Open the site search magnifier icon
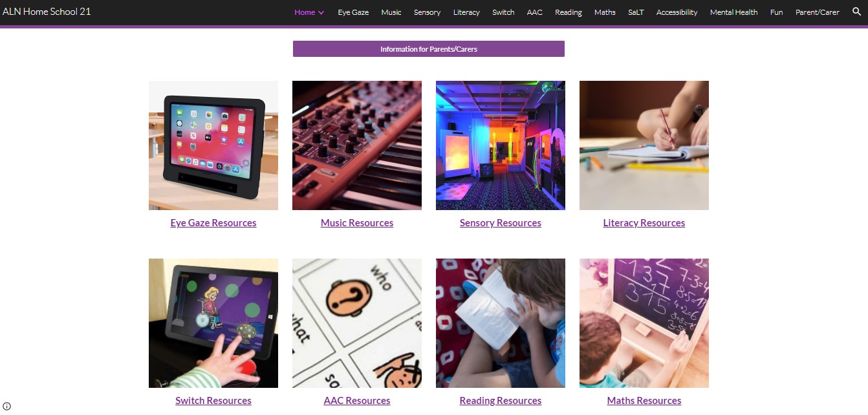 [x=856, y=12]
